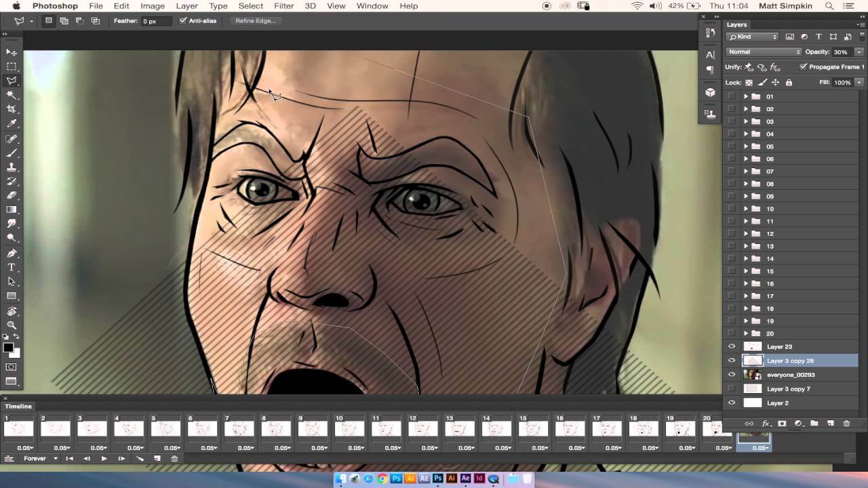
Task: Click the Refine Edge button
Action: [256, 21]
